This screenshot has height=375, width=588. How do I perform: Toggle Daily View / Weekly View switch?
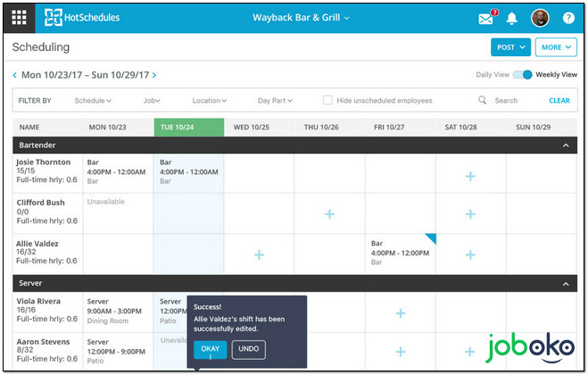tap(522, 75)
